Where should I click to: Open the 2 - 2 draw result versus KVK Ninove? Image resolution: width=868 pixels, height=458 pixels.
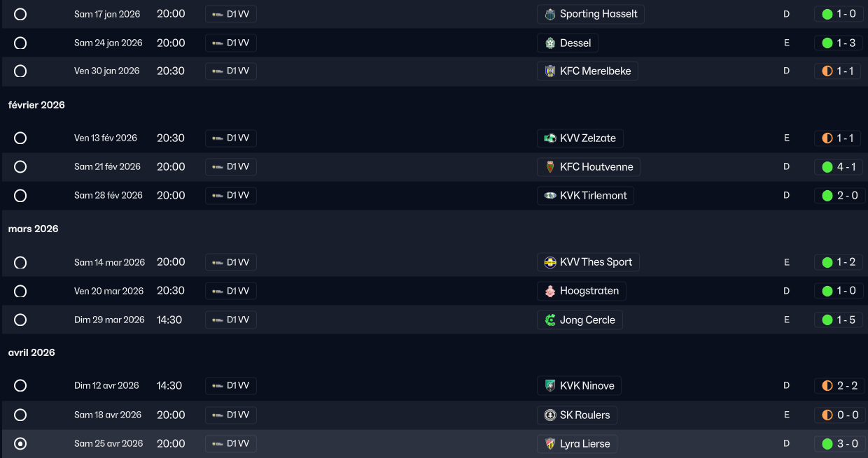(839, 386)
